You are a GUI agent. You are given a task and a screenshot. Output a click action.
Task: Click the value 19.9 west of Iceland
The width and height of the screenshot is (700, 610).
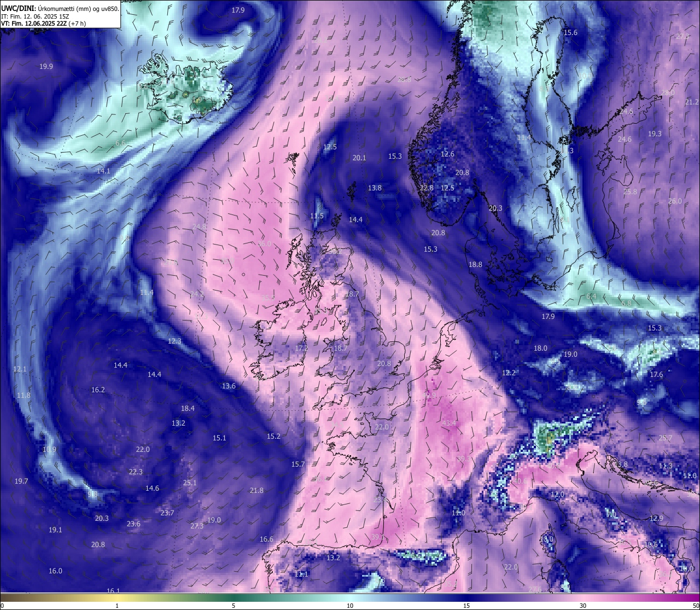(x=46, y=67)
